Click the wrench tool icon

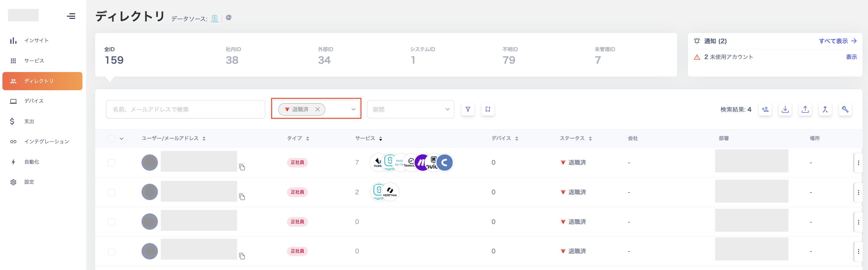(x=845, y=109)
